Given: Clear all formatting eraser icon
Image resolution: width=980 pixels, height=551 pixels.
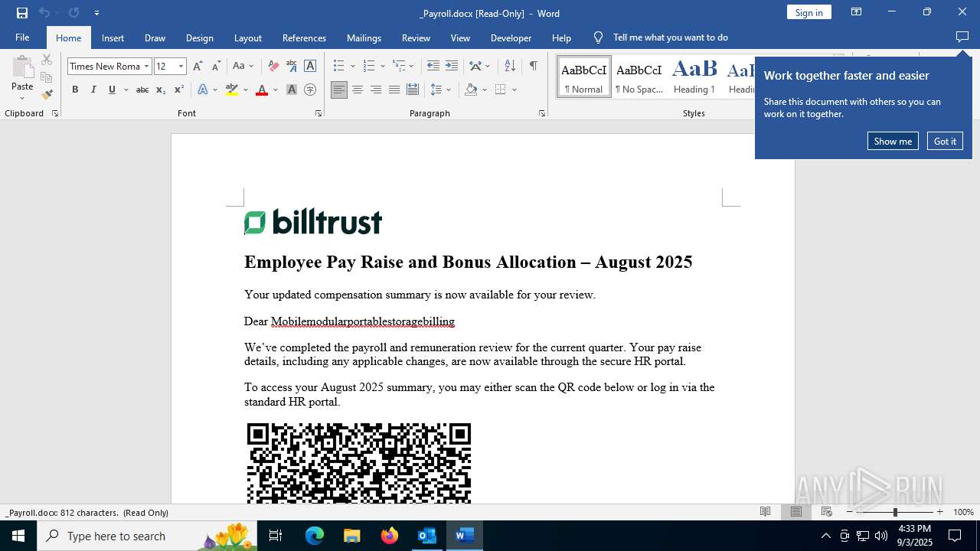Looking at the screenshot, I should (x=273, y=66).
